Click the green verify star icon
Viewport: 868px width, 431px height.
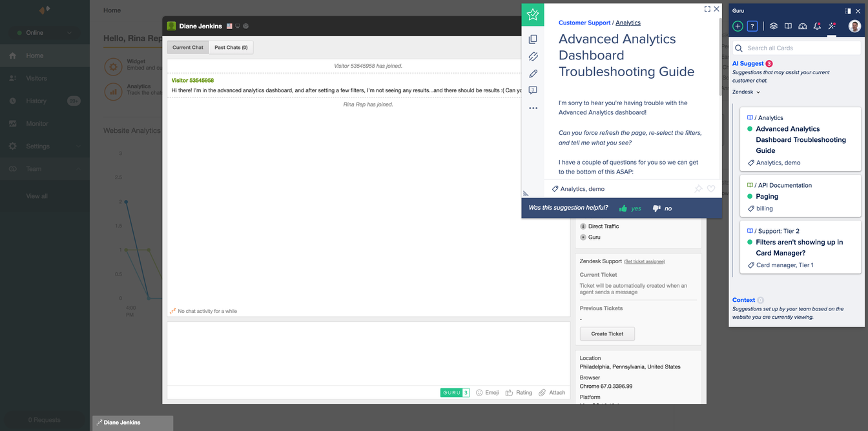[533, 14]
